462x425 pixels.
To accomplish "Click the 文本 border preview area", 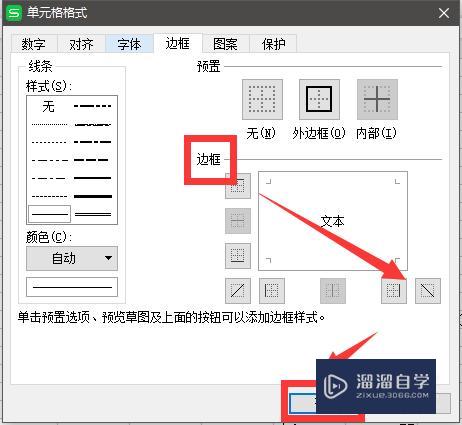I will (x=333, y=221).
